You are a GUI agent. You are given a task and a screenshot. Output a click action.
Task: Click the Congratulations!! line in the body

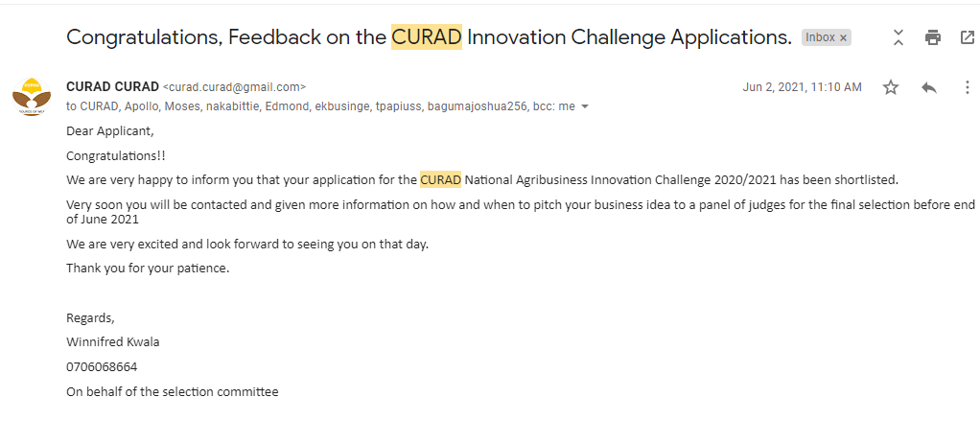click(x=116, y=155)
